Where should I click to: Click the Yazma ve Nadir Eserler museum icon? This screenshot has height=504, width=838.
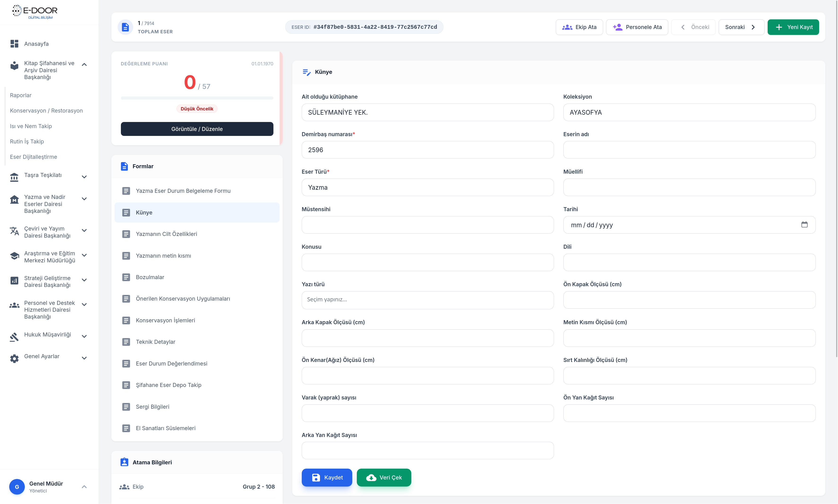tap(14, 199)
